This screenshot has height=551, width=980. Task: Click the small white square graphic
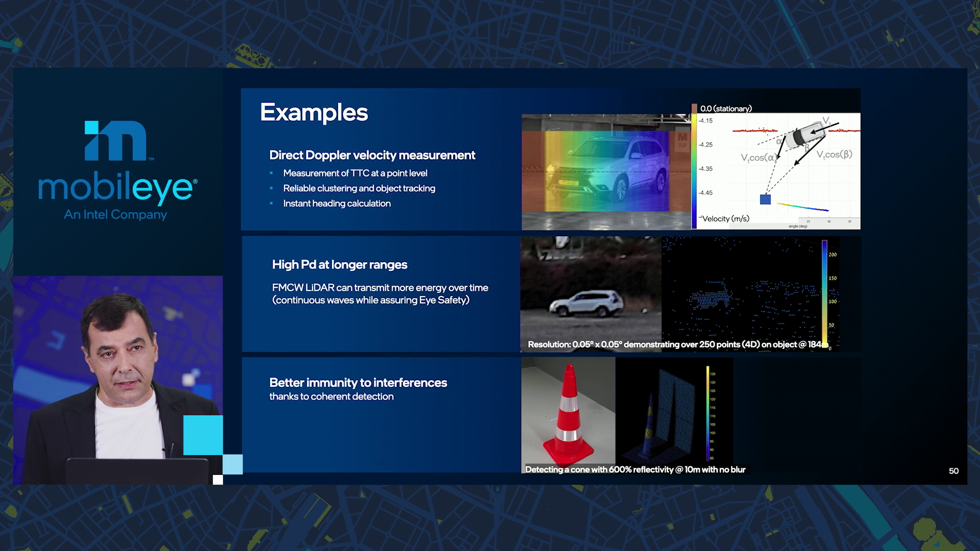click(x=218, y=480)
